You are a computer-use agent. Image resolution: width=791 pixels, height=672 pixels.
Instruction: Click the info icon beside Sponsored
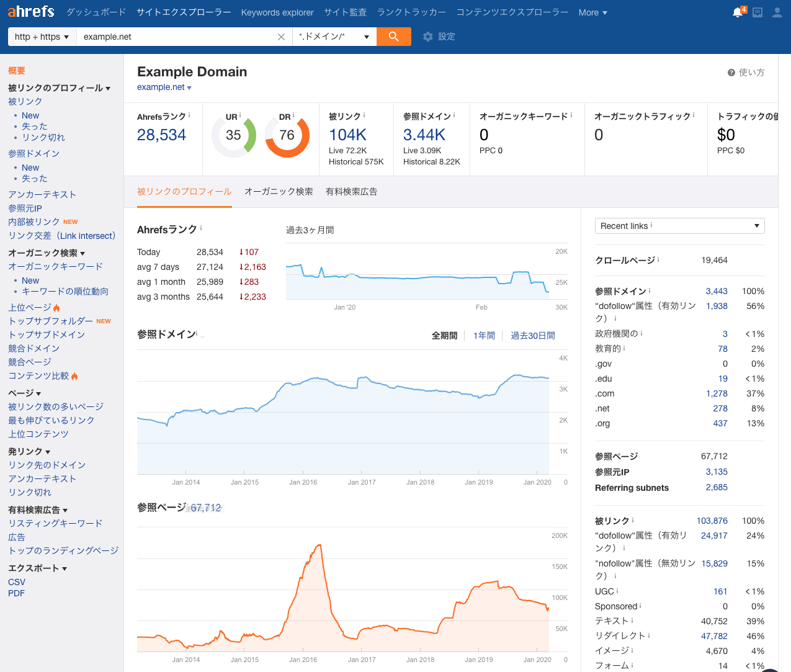pos(640,606)
